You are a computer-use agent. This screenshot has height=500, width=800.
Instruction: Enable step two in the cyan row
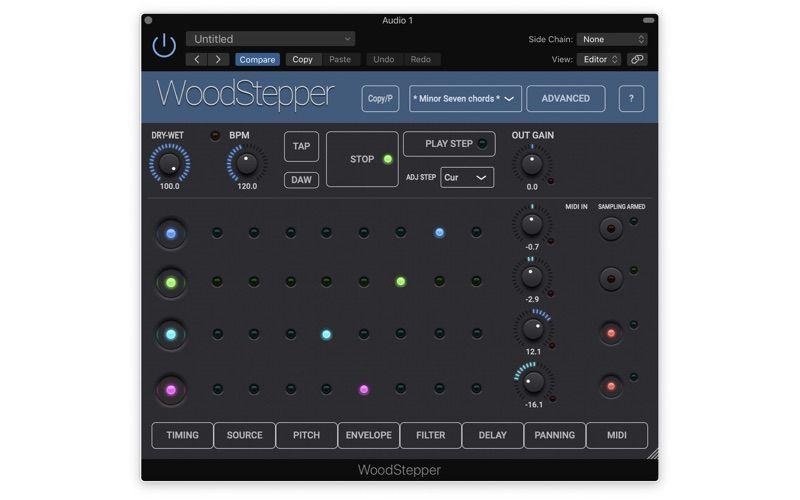(254, 334)
